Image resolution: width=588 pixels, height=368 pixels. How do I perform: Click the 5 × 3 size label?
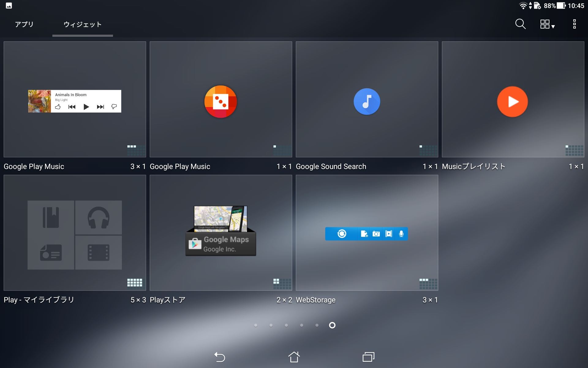tap(138, 300)
